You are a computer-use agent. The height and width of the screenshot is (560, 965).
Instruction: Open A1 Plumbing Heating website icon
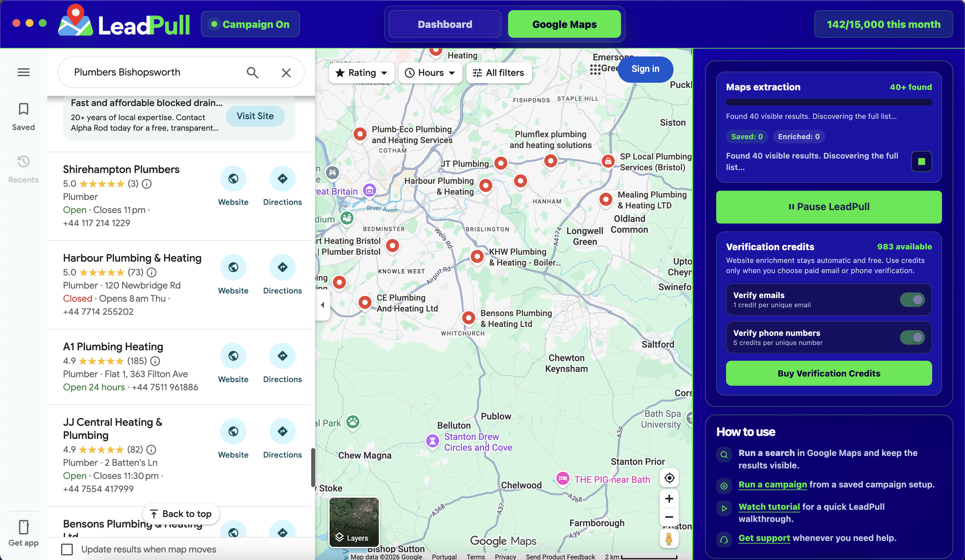coord(233,355)
